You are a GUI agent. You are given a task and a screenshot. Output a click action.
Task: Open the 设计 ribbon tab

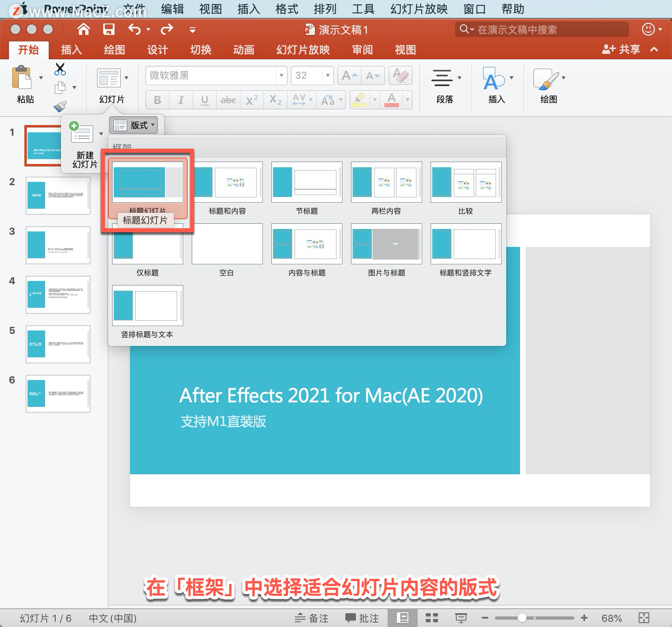158,50
